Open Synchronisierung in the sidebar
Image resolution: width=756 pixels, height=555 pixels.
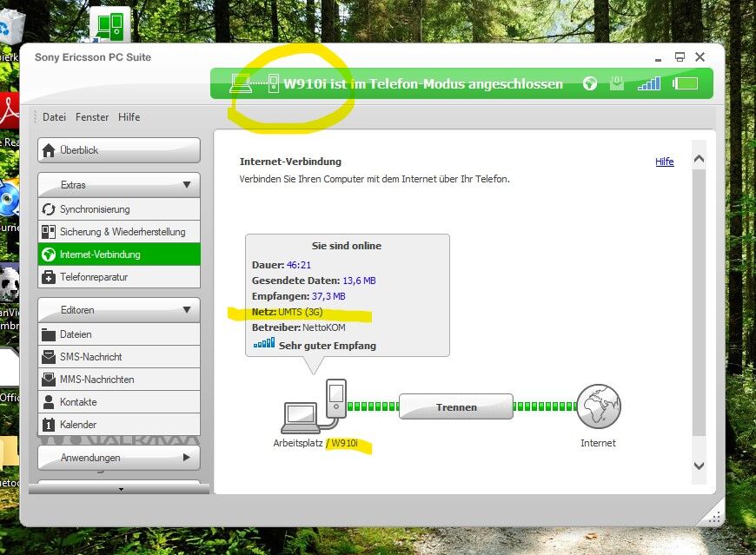(x=118, y=209)
